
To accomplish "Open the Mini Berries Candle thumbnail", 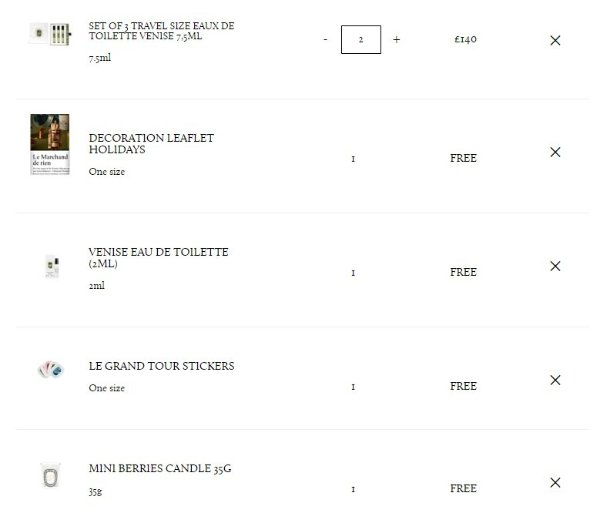I will point(50,478).
